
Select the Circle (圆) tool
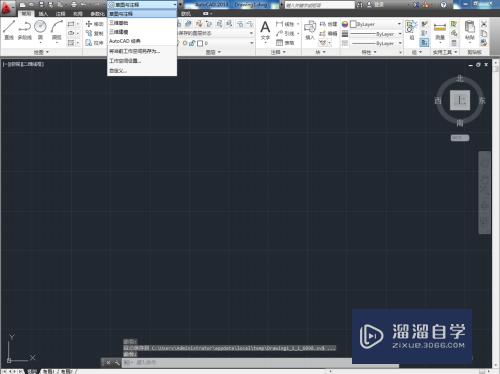(40, 29)
